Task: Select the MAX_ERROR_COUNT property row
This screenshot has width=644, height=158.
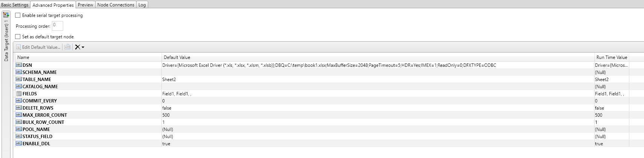Action: click(44, 115)
